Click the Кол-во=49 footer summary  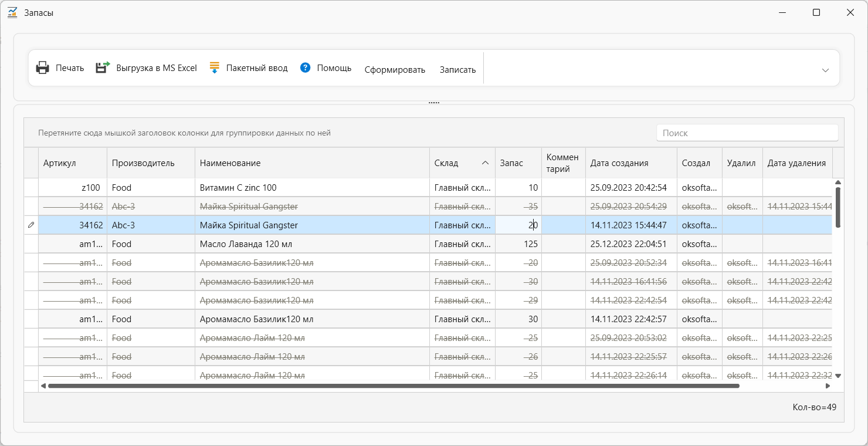[x=815, y=407]
